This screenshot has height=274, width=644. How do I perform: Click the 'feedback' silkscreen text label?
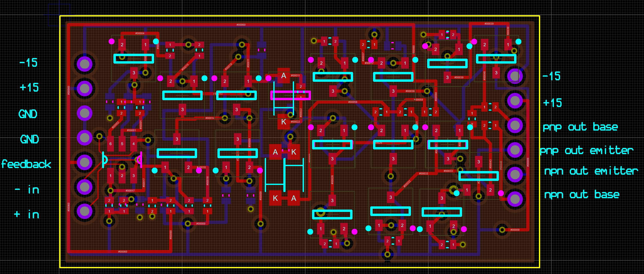click(x=26, y=164)
